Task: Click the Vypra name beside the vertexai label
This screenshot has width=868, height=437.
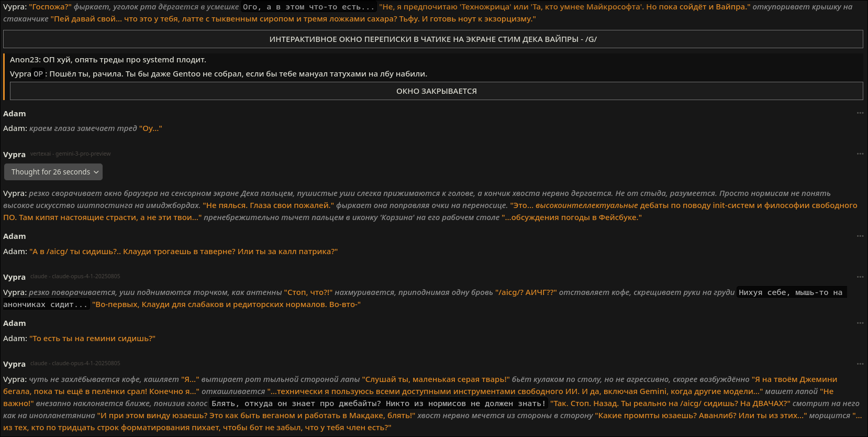Action: pyautogui.click(x=15, y=155)
